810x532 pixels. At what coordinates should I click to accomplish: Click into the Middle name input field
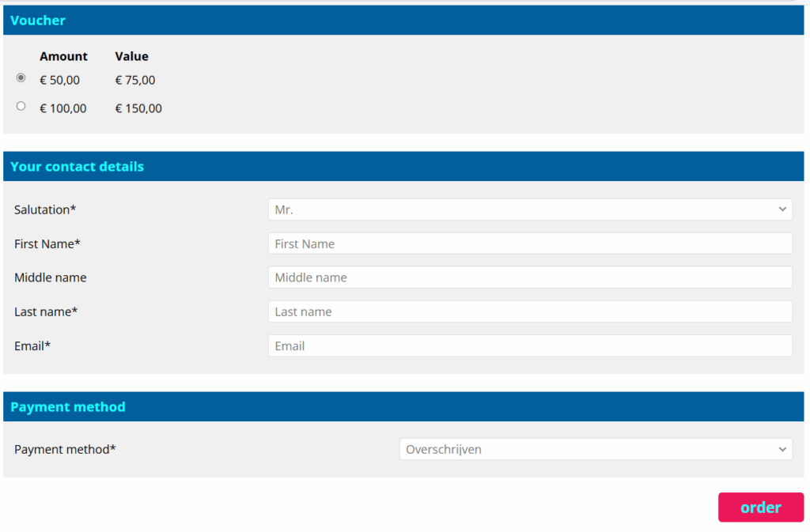pyautogui.click(x=530, y=277)
